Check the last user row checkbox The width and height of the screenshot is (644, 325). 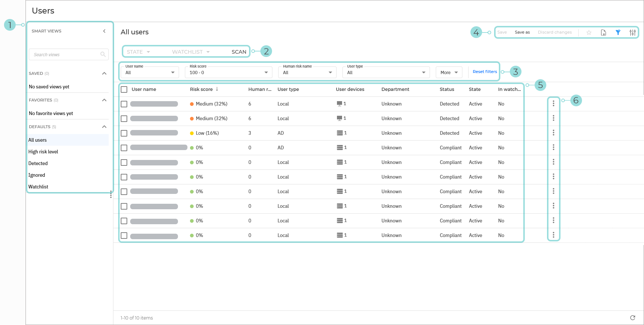124,236
